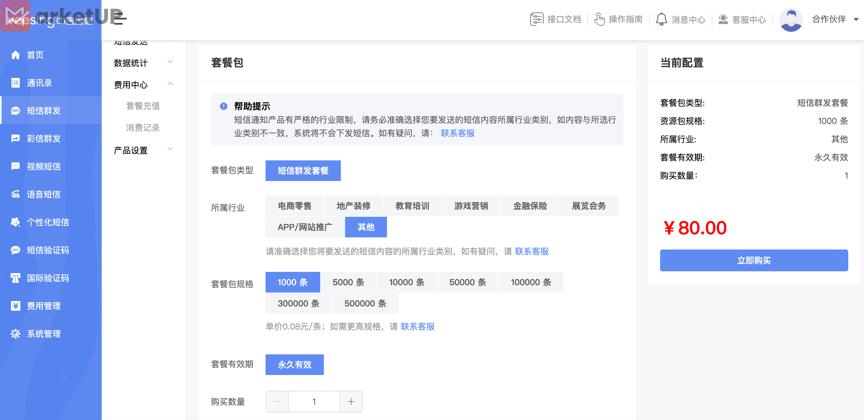Select 教育培训 industry option
This screenshot has height=420, width=864.
point(412,206)
